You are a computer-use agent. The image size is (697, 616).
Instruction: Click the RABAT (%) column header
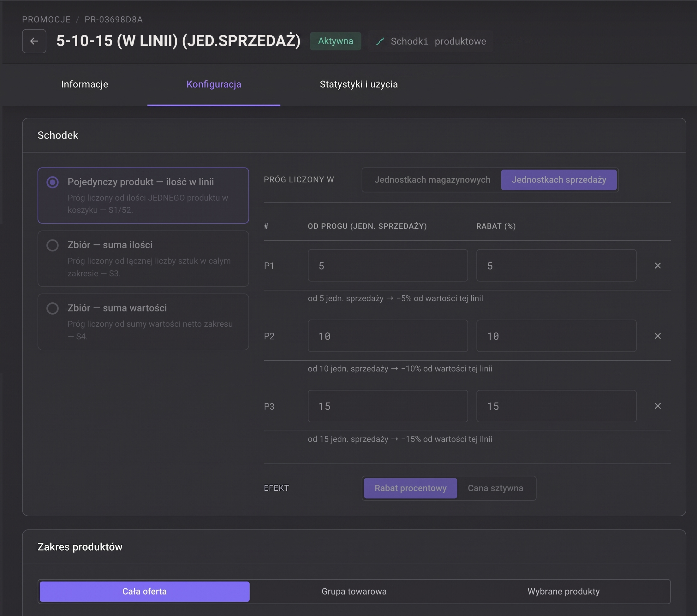[496, 226]
